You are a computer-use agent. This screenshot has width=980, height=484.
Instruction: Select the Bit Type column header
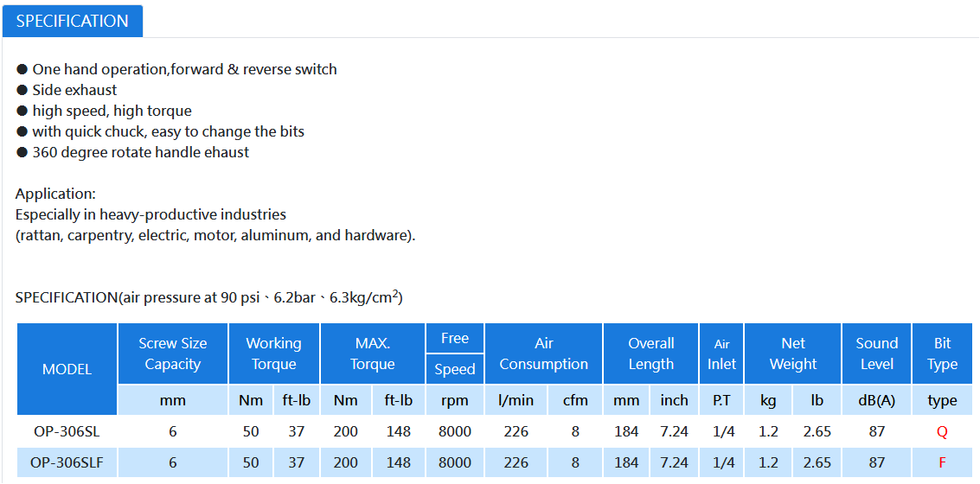tap(943, 353)
